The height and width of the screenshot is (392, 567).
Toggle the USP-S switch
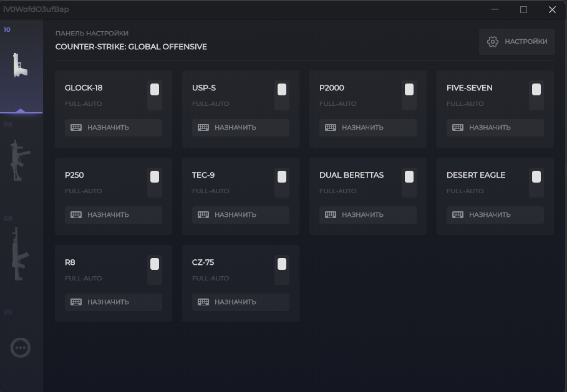point(282,95)
